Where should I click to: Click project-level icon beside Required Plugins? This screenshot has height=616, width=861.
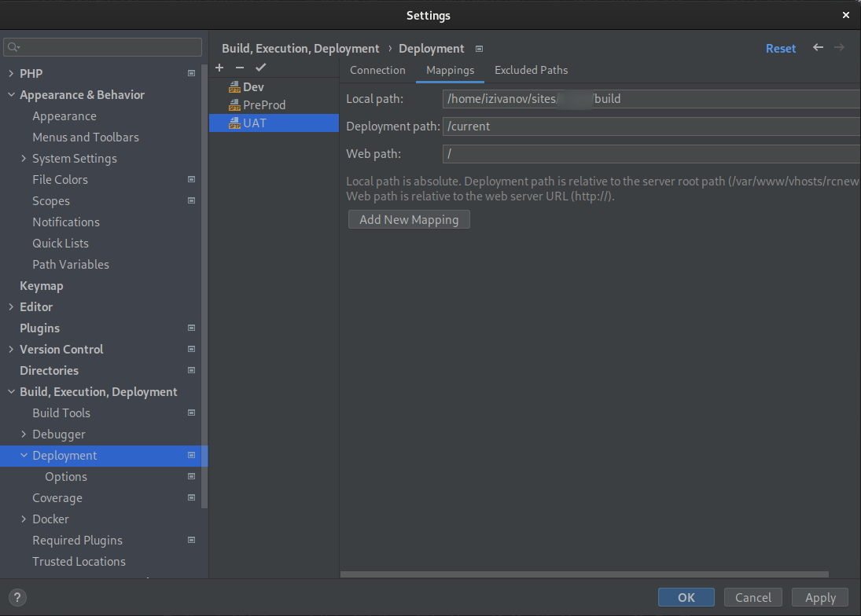[x=191, y=541]
